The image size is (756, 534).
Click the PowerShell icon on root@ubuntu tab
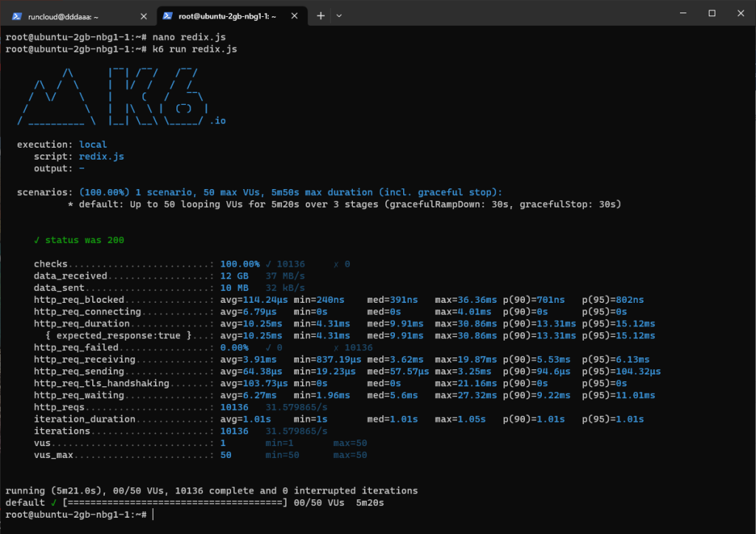click(x=168, y=16)
